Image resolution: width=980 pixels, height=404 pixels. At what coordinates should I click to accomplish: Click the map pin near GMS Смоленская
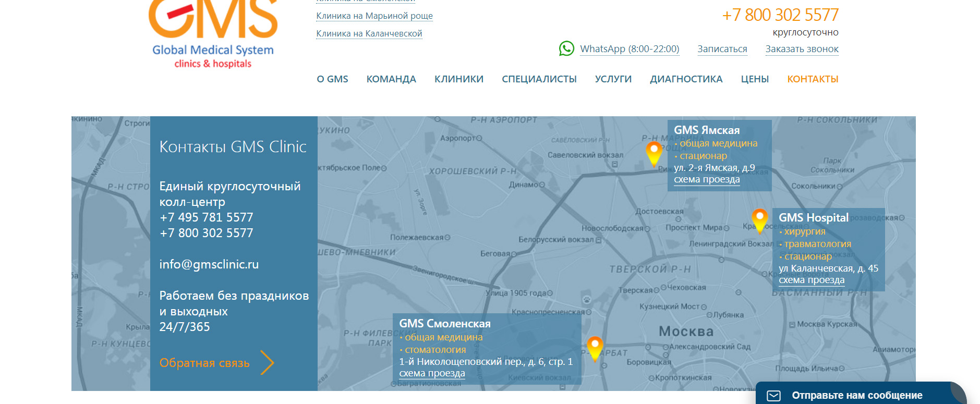click(595, 349)
